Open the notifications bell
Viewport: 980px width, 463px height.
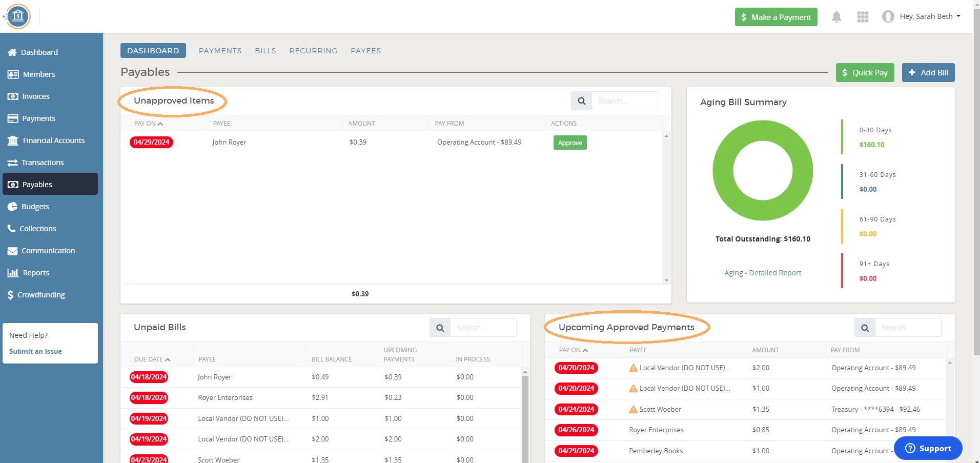(x=836, y=16)
